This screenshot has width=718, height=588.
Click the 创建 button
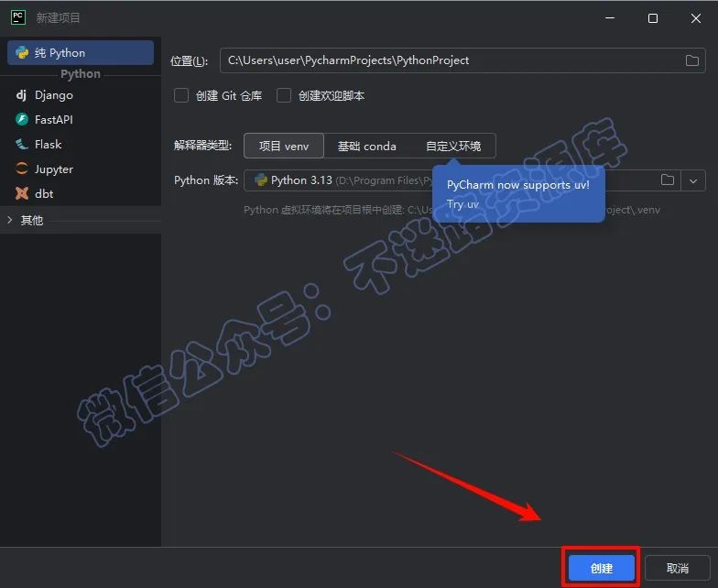tap(601, 568)
